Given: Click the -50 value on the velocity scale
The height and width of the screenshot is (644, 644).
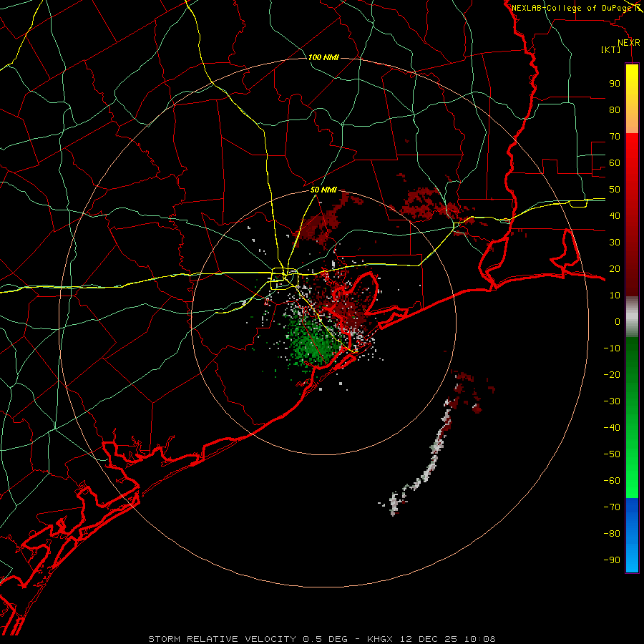Looking at the screenshot, I should tap(612, 454).
